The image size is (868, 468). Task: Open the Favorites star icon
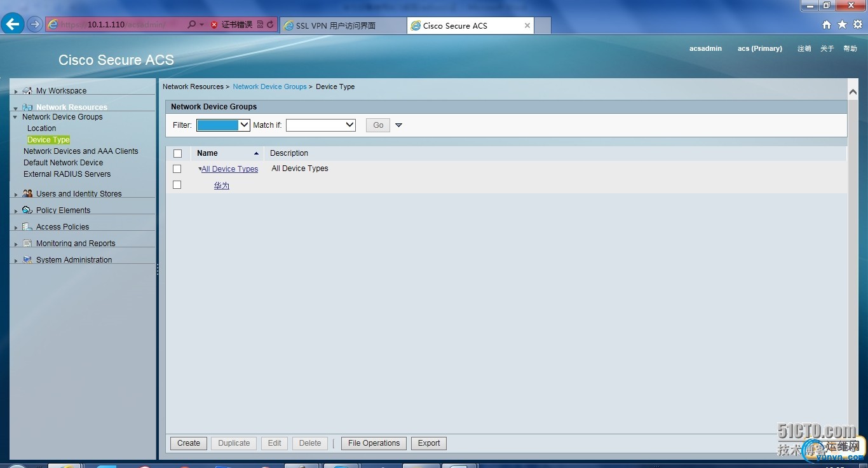842,25
